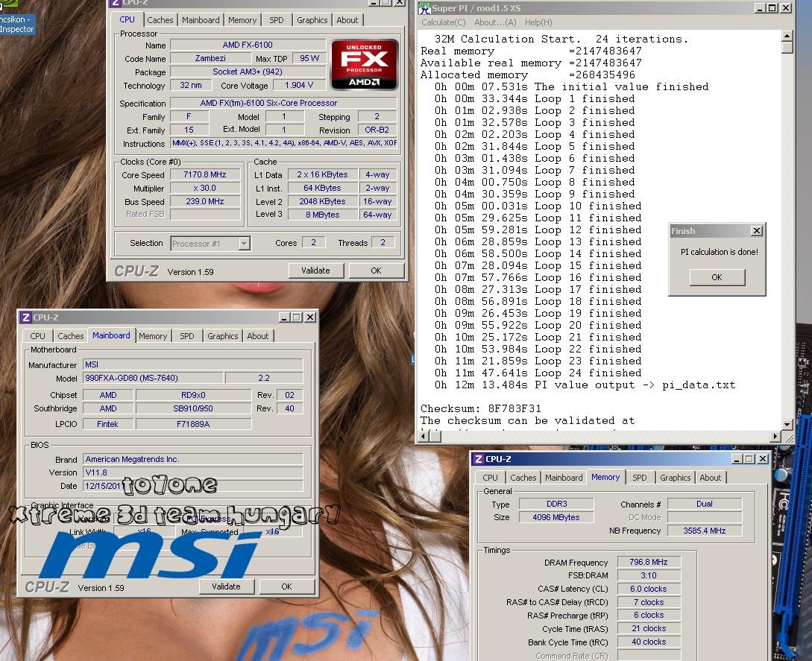Open Graphics tab in top CPU-Z window
This screenshot has width=812, height=661.
click(312, 20)
